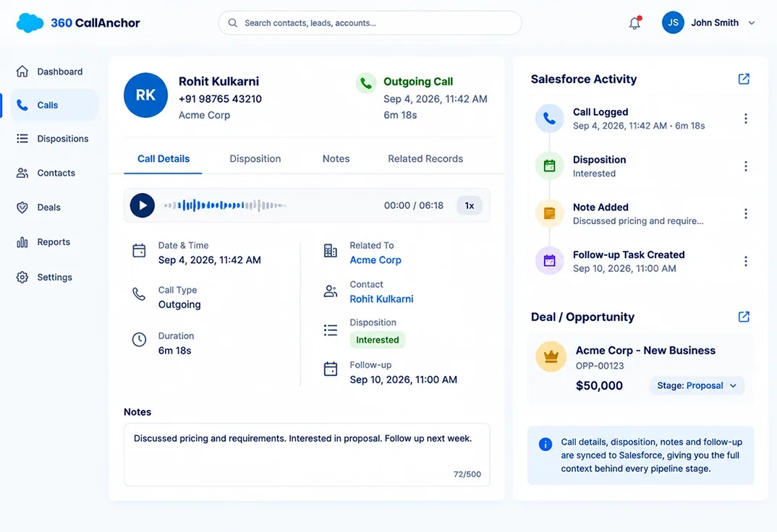Click the Follow-up calendar icon in details
This screenshot has width=777, height=532.
point(331,369)
